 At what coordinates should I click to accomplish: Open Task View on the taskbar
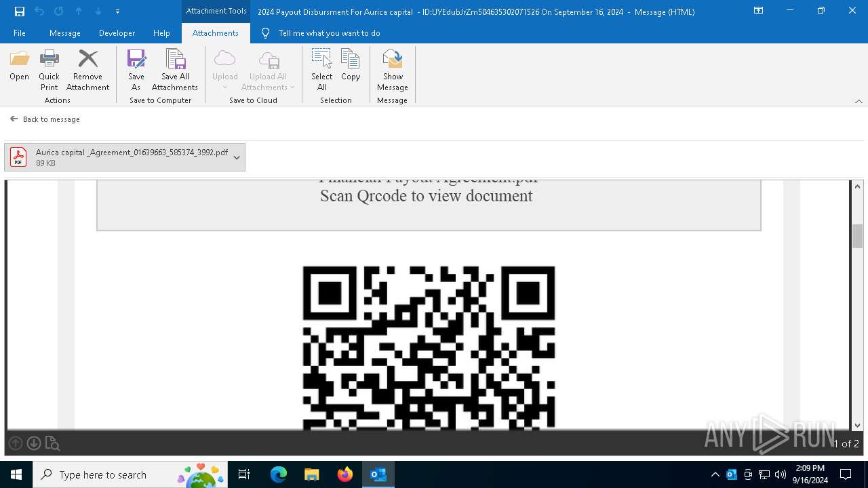[x=244, y=474]
